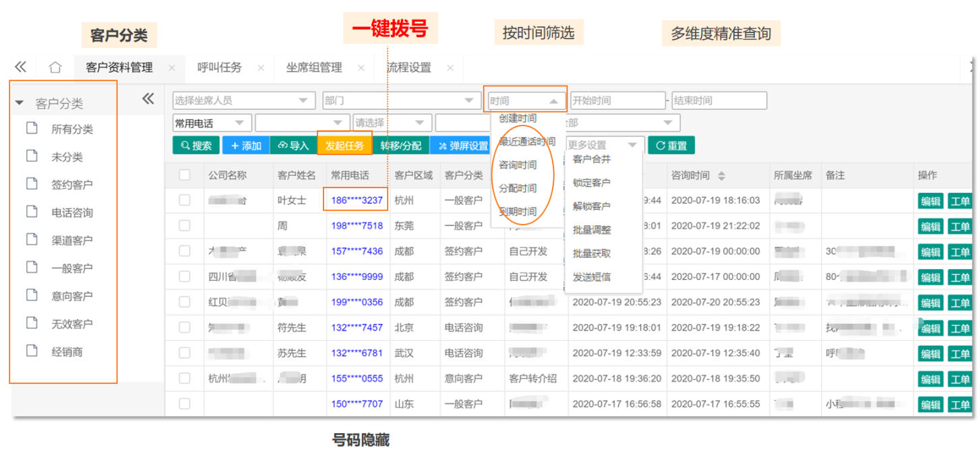Tick the checkbox for the 155****0555 row
This screenshot has width=980, height=456.
(184, 378)
